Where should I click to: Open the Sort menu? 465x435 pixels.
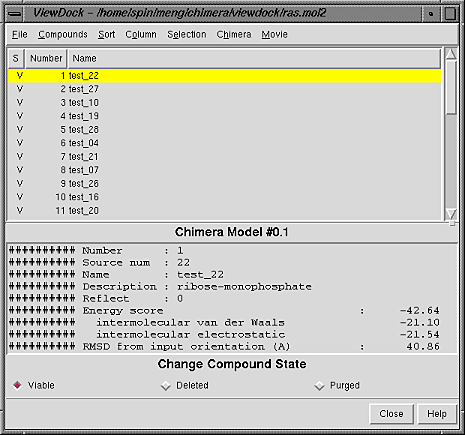[x=106, y=34]
